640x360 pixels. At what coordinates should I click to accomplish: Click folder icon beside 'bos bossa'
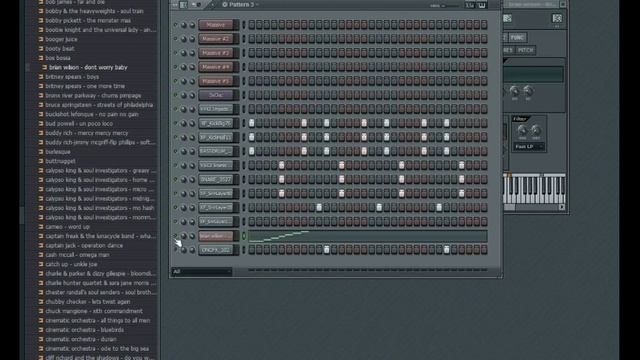[41, 58]
